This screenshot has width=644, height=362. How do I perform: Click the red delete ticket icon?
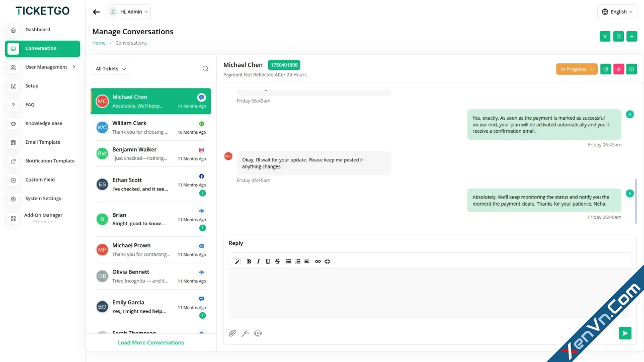pos(619,69)
